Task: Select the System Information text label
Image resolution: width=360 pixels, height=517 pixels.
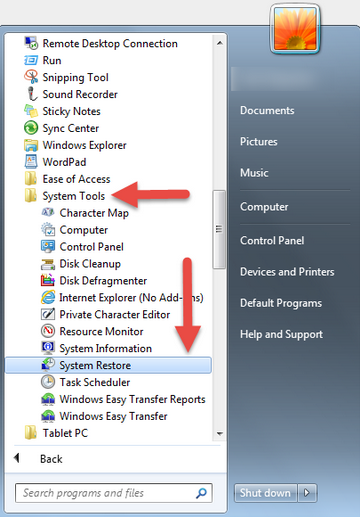Action: coord(105,348)
